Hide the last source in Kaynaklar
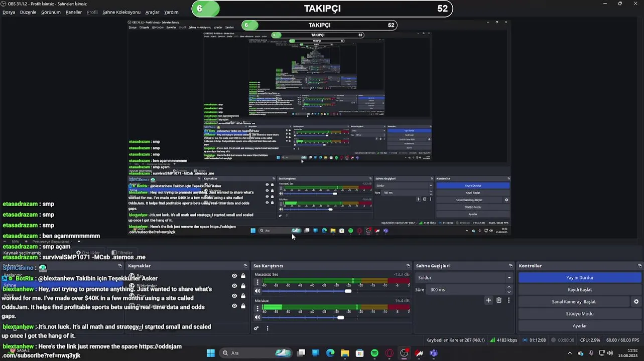Screen dimensions: 644x361 pos(234,306)
